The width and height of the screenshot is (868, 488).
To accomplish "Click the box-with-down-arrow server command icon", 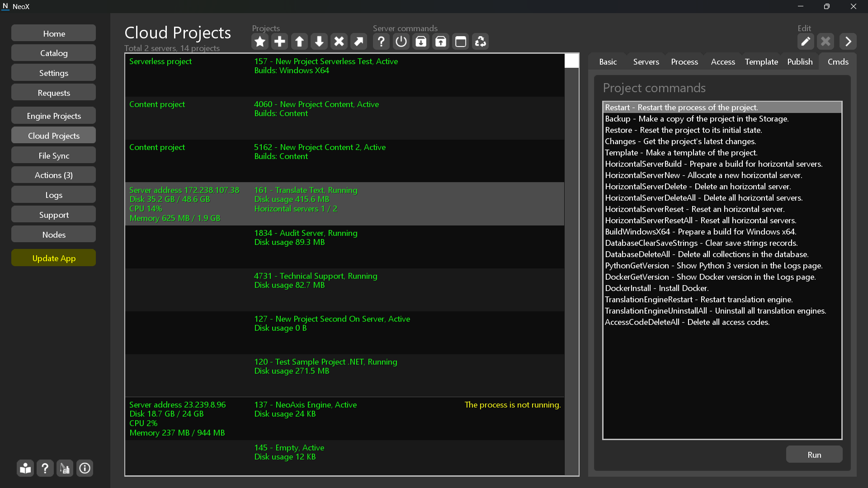I will [421, 42].
